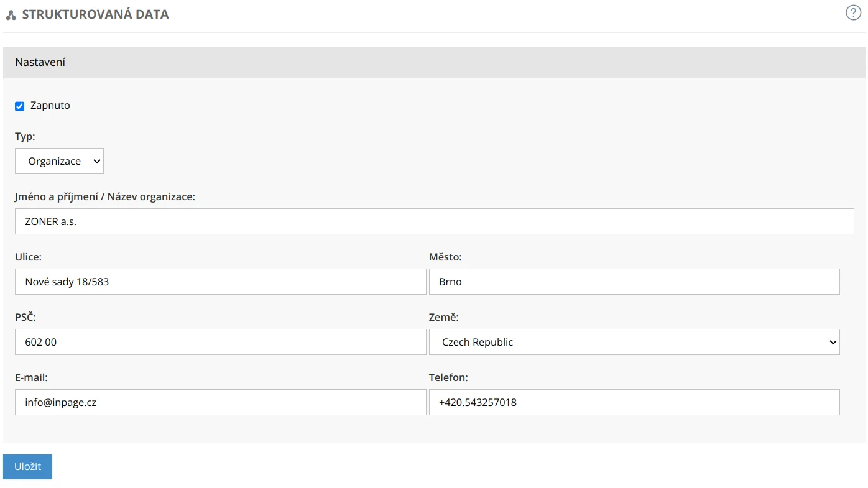Image resolution: width=868 pixels, height=488 pixels.
Task: Focus the organization name field with ZONER a.s.
Action: (434, 221)
